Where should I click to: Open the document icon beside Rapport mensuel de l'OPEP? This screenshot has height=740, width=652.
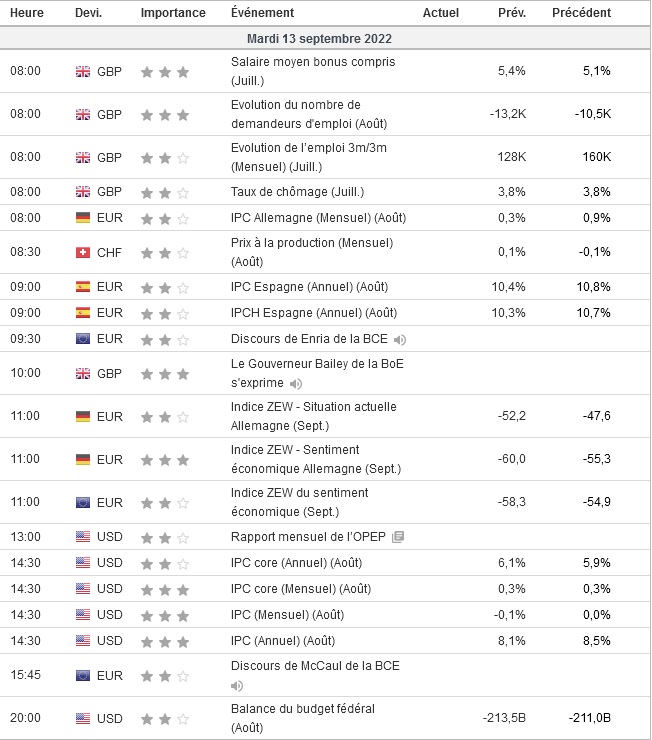point(398,537)
